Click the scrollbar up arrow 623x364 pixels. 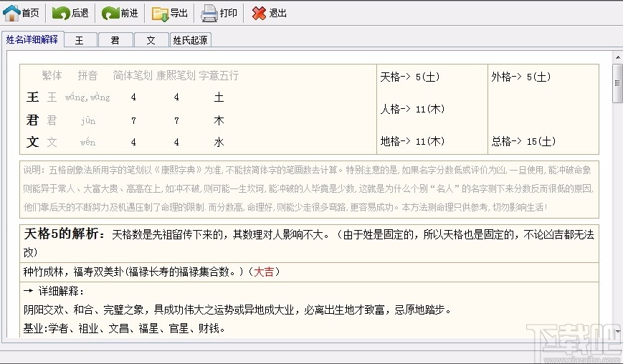coord(618,57)
